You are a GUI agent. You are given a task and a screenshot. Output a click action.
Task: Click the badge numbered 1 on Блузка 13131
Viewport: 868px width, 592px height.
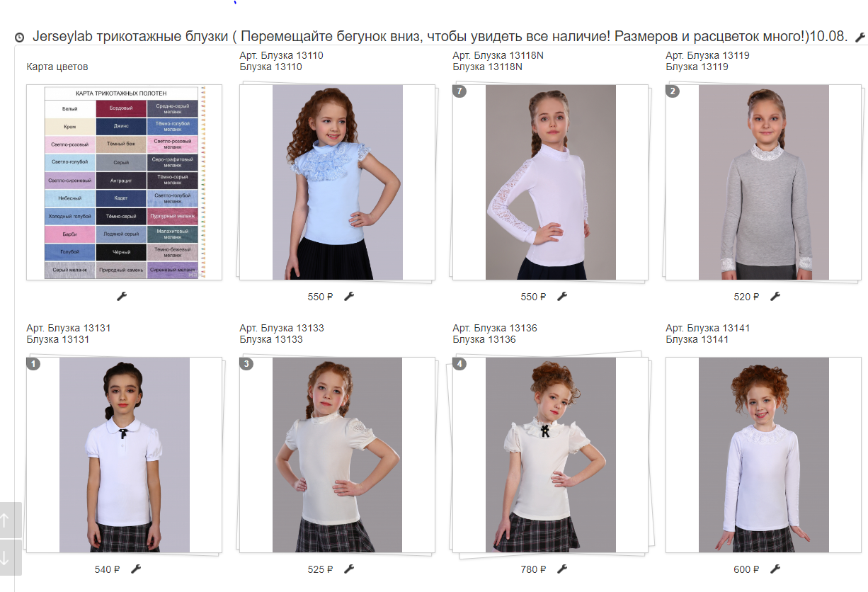pyautogui.click(x=33, y=364)
